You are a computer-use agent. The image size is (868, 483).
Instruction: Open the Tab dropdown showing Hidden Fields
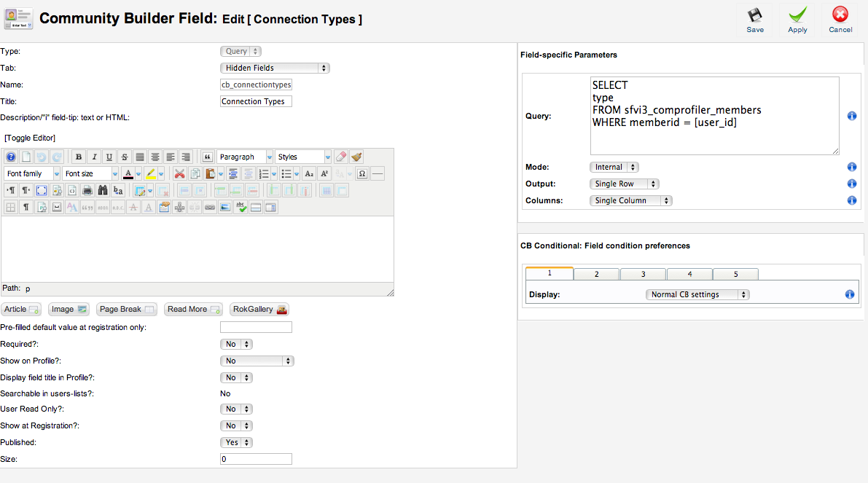[x=275, y=68]
